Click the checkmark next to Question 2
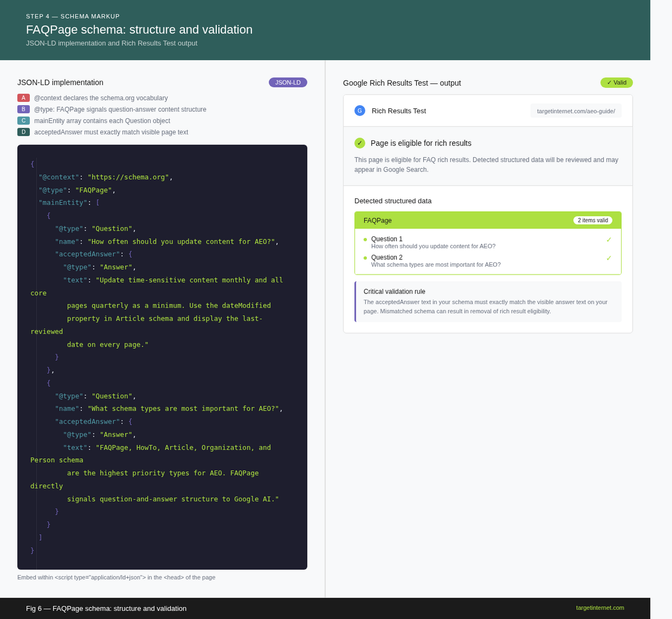Image resolution: width=672 pixels, height=619 pixels. (x=609, y=258)
